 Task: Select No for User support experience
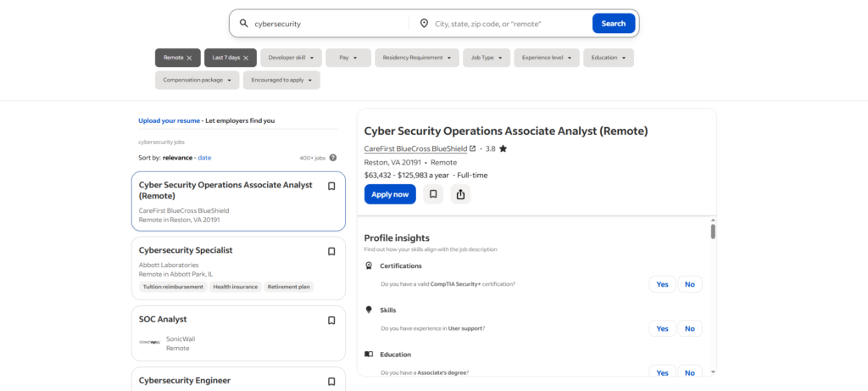(690, 328)
